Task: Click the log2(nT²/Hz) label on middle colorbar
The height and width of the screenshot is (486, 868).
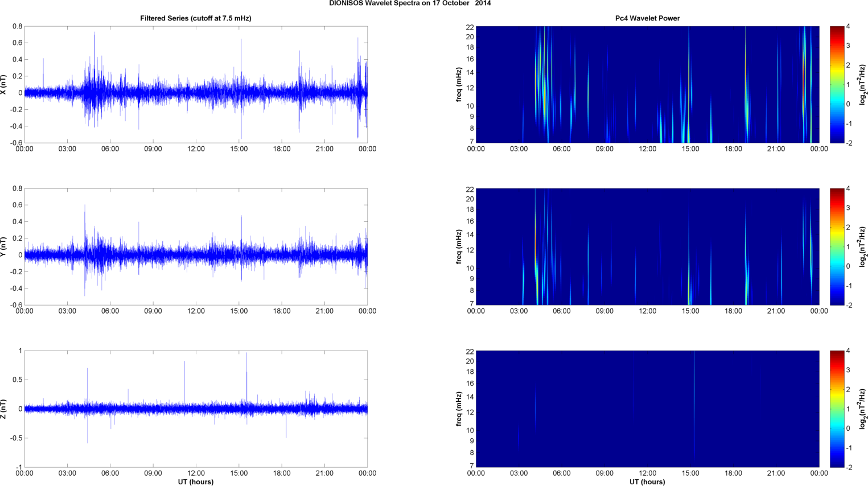Action: (863, 247)
